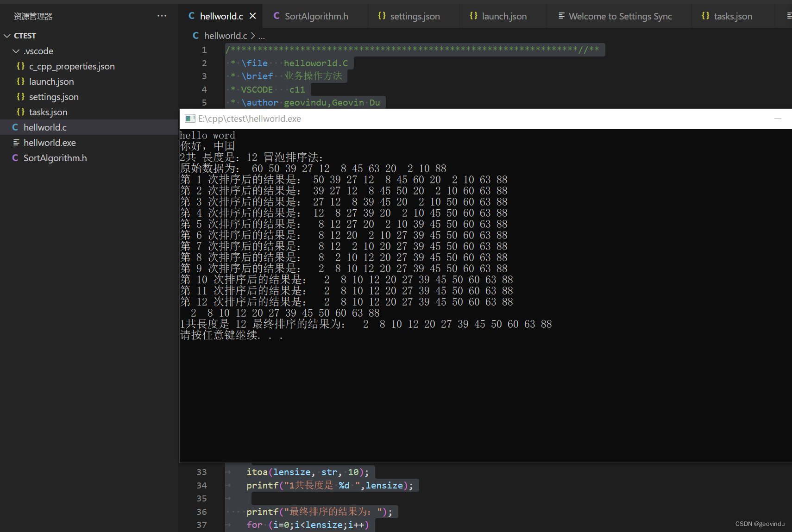Collapse the CTEST root folder
The image size is (792, 532).
pos(7,36)
